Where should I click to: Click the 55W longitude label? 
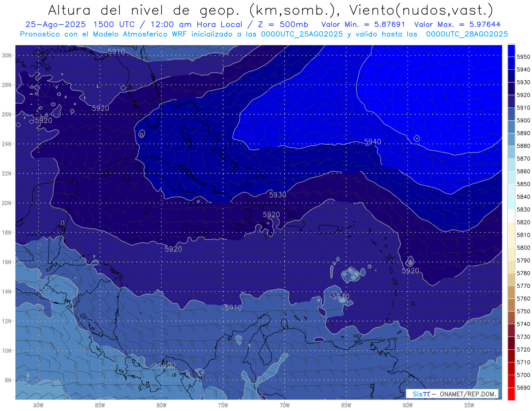tap(469, 405)
